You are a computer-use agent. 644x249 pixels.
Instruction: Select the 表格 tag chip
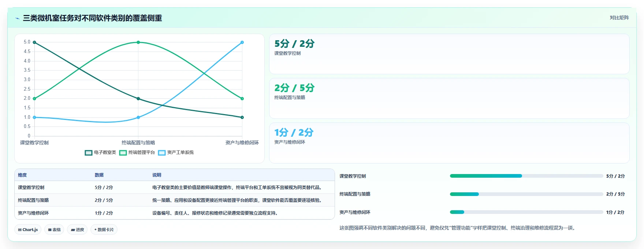pyautogui.click(x=54, y=230)
